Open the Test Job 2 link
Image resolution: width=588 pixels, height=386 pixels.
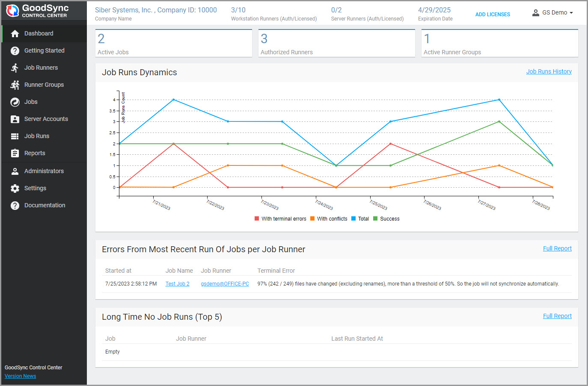tap(177, 284)
